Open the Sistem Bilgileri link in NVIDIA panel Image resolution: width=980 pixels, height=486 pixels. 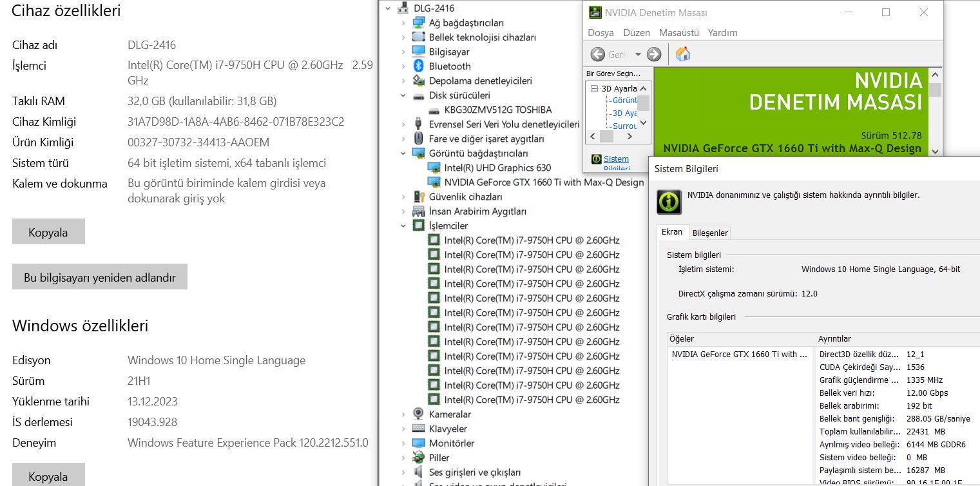point(616,164)
